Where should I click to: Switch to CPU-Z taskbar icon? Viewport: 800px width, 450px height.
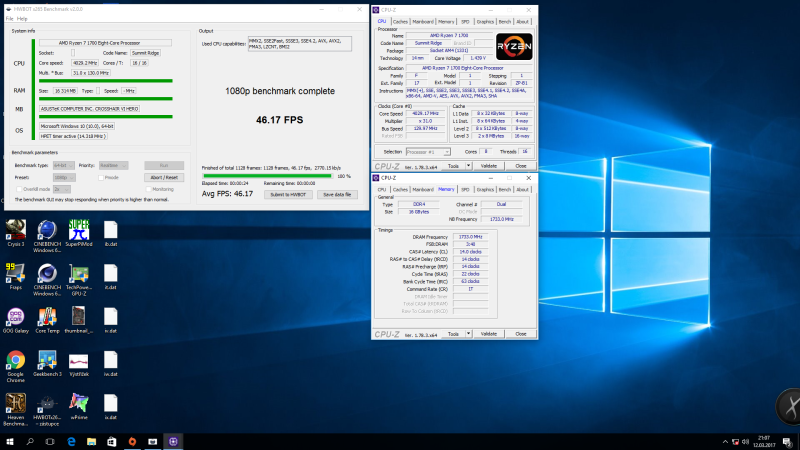click(x=173, y=441)
